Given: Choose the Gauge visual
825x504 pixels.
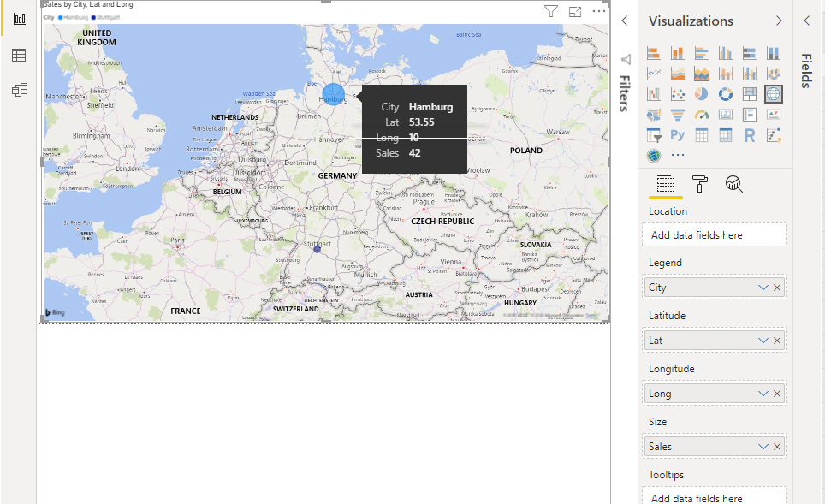Looking at the screenshot, I should pyautogui.click(x=702, y=115).
